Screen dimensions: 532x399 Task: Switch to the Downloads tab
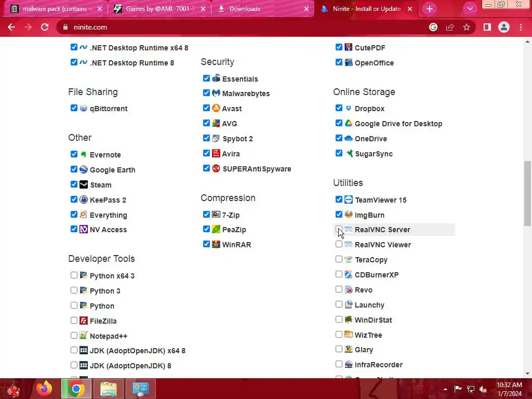coord(262,9)
